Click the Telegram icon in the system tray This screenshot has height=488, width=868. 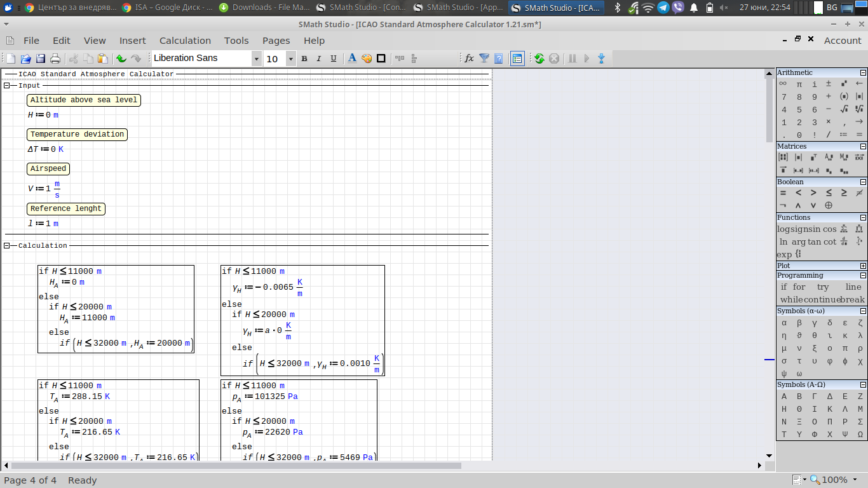click(x=663, y=8)
